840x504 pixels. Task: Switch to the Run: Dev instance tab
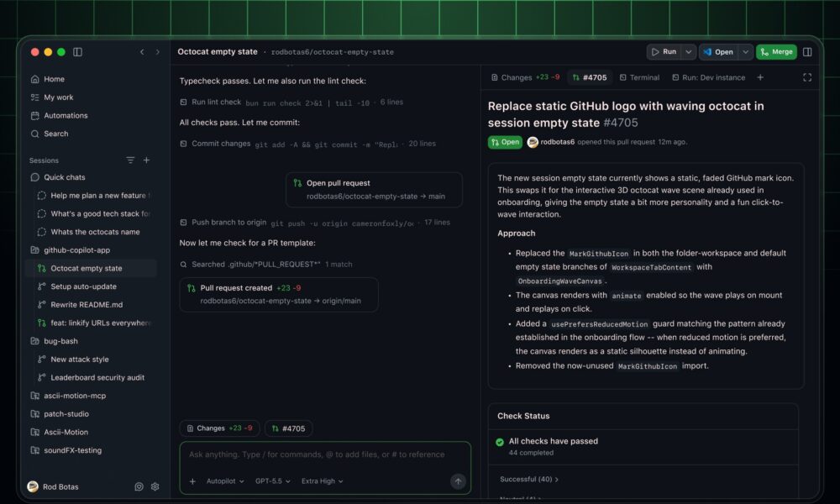(708, 77)
